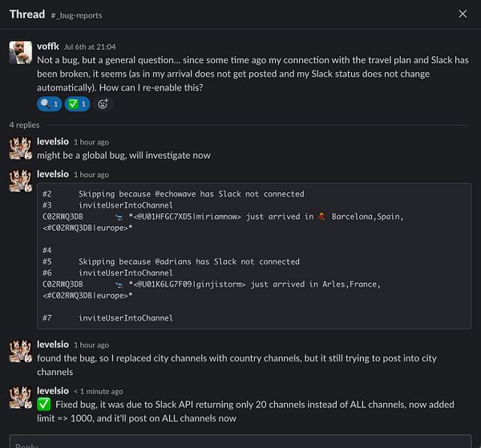Click levelsio avatar beside 'might be a global bug'
Viewport: 481px width, 448px height.
click(x=20, y=147)
